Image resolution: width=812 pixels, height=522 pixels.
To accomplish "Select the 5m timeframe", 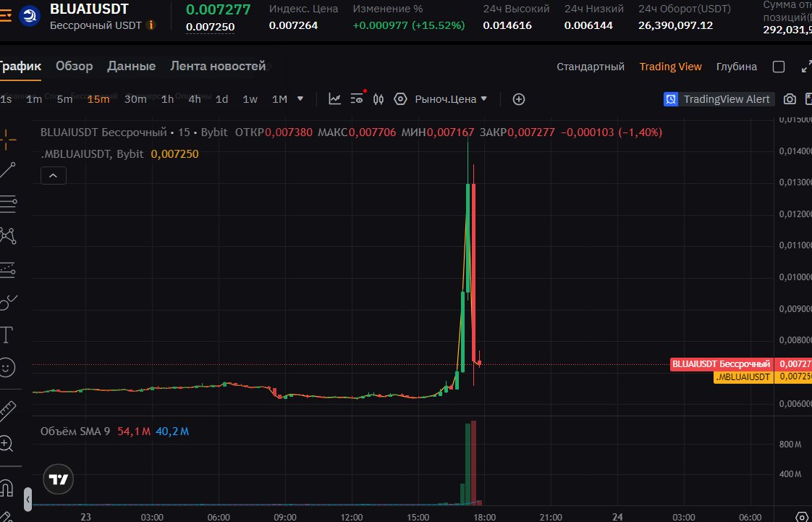I will 64,99.
